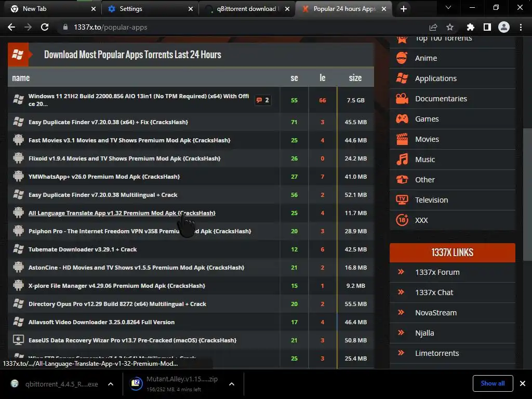The height and width of the screenshot is (399, 532).
Task: Expand options for Mutant.Alley zip download
Action: [232, 384]
